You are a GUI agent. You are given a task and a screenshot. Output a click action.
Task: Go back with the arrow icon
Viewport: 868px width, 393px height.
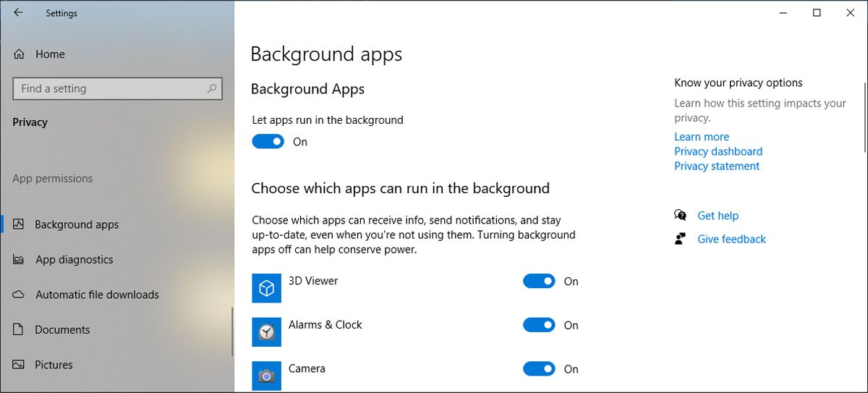[18, 13]
